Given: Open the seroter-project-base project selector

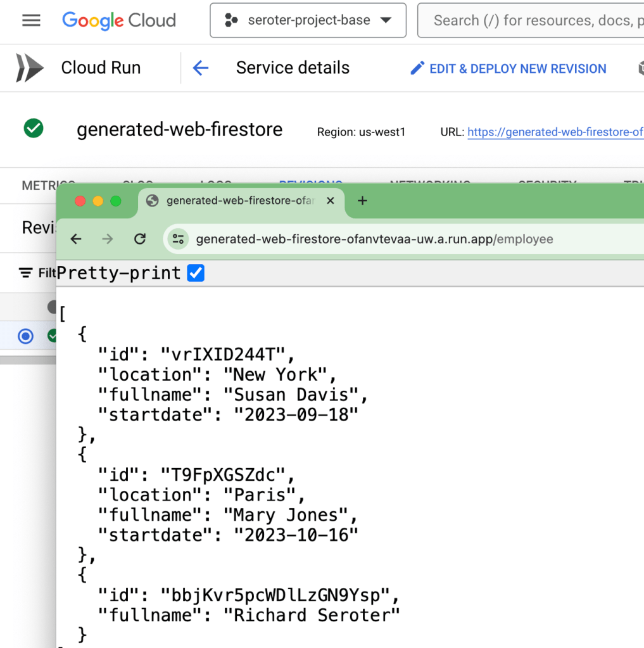Looking at the screenshot, I should click(308, 20).
